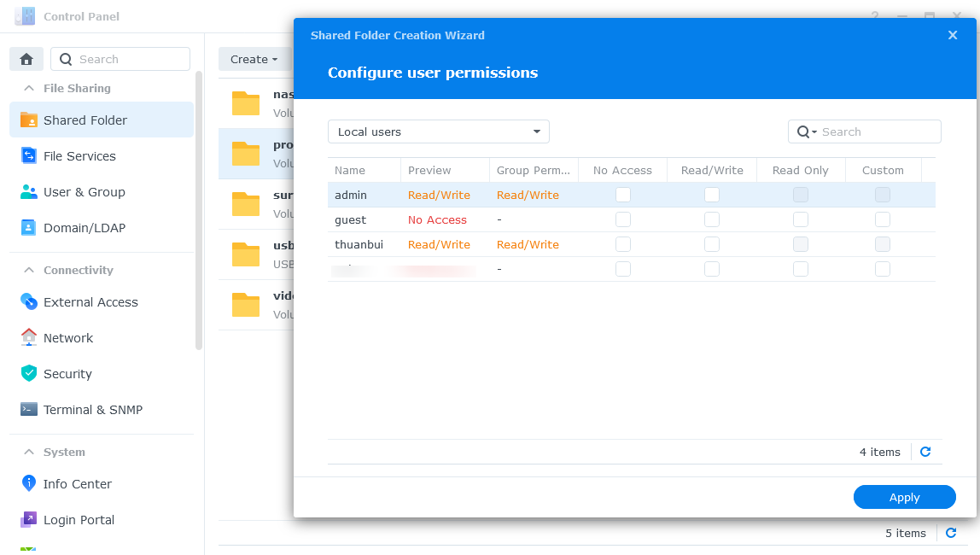Click the Home icon in the sidebar
This screenshot has height=555, width=980.
[x=26, y=59]
